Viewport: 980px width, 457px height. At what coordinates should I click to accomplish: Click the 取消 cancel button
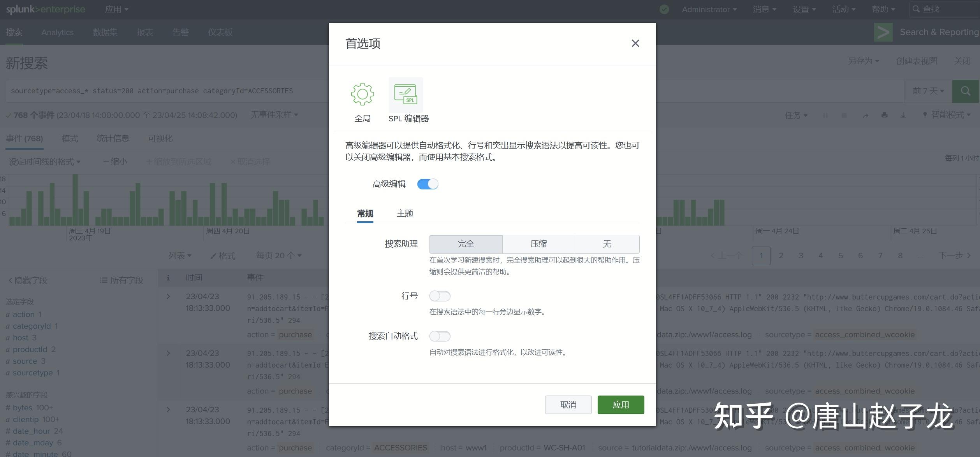[x=568, y=405]
